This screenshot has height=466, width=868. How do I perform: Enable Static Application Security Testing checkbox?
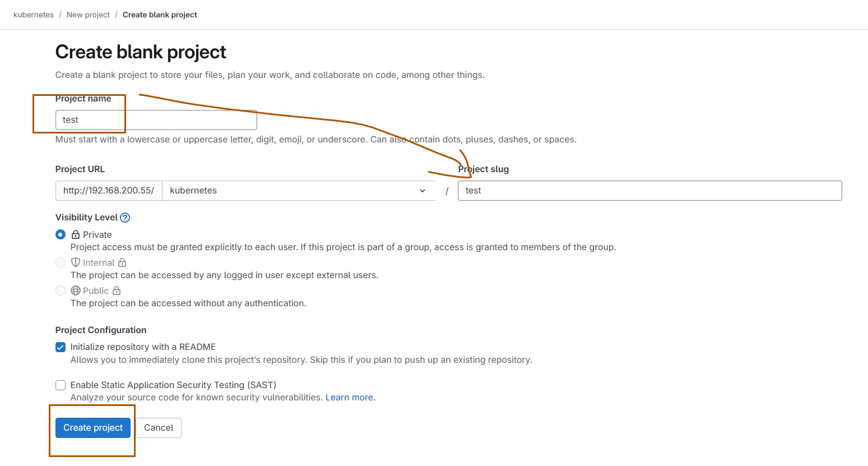(61, 385)
